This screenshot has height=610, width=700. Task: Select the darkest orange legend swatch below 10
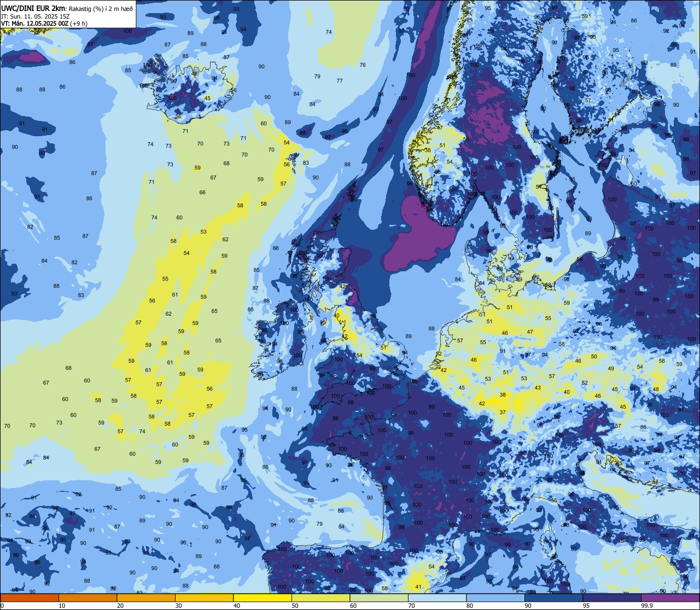coord(30,597)
